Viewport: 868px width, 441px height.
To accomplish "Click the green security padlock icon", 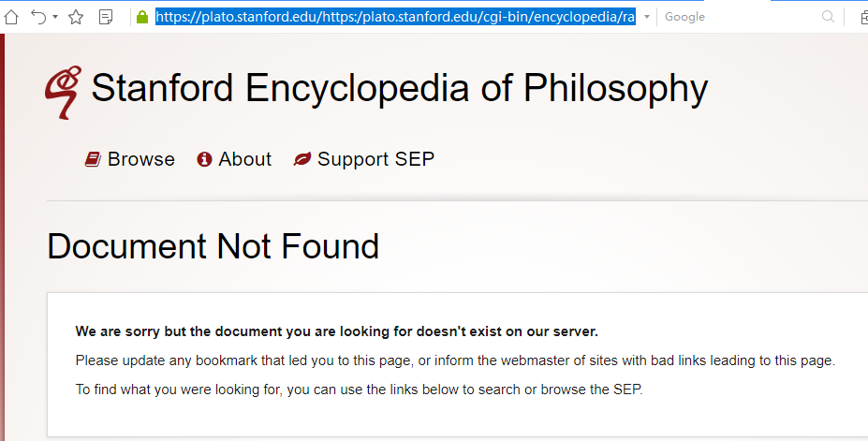I will (142, 17).
